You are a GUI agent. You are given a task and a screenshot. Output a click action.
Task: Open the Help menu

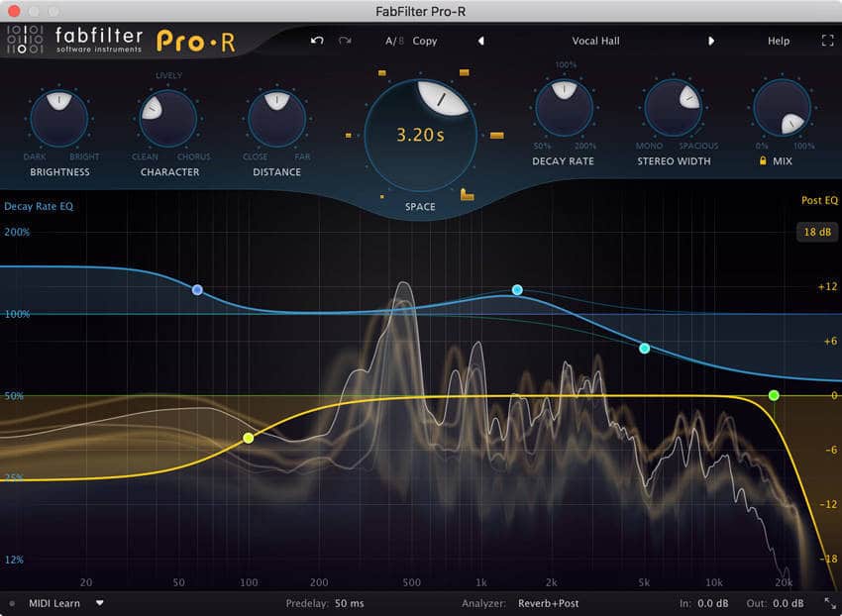(x=779, y=41)
